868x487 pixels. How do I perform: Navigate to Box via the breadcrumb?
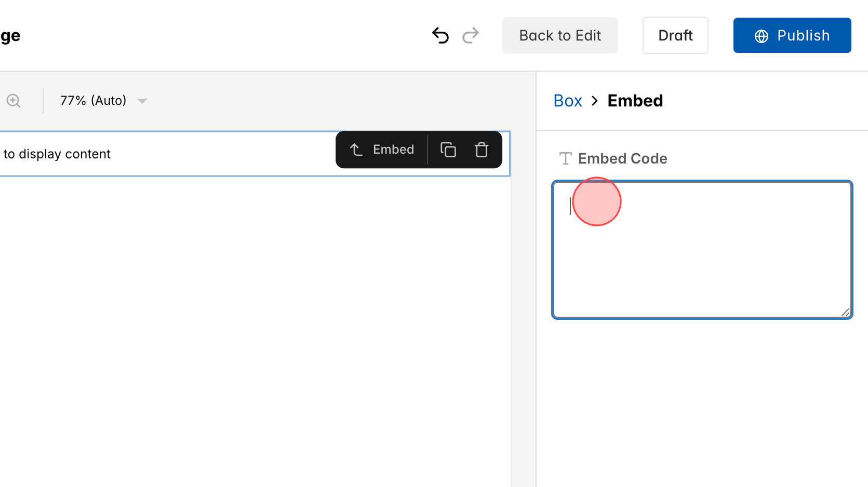click(x=567, y=100)
